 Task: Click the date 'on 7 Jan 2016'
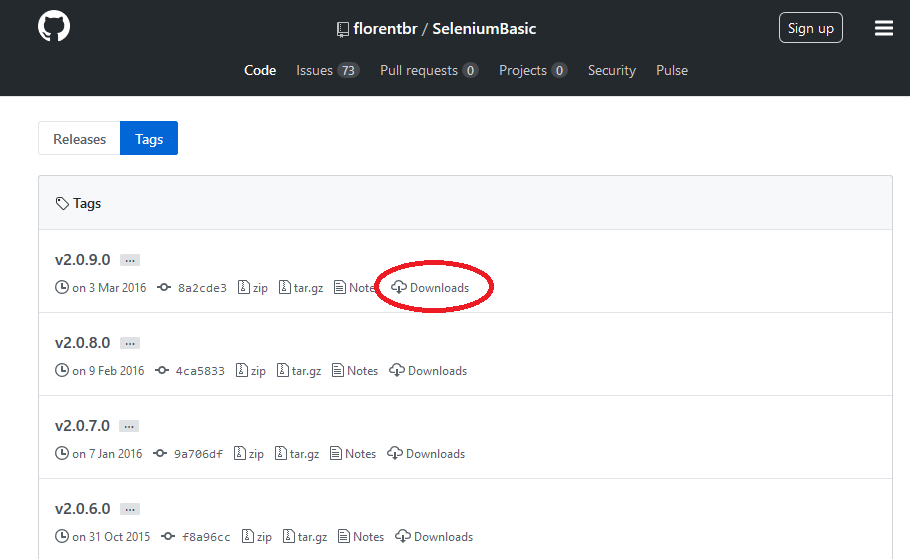[x=107, y=453]
